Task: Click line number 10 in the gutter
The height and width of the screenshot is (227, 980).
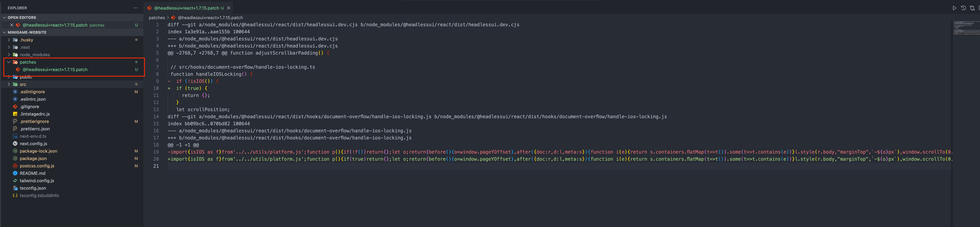Action: pos(156,88)
